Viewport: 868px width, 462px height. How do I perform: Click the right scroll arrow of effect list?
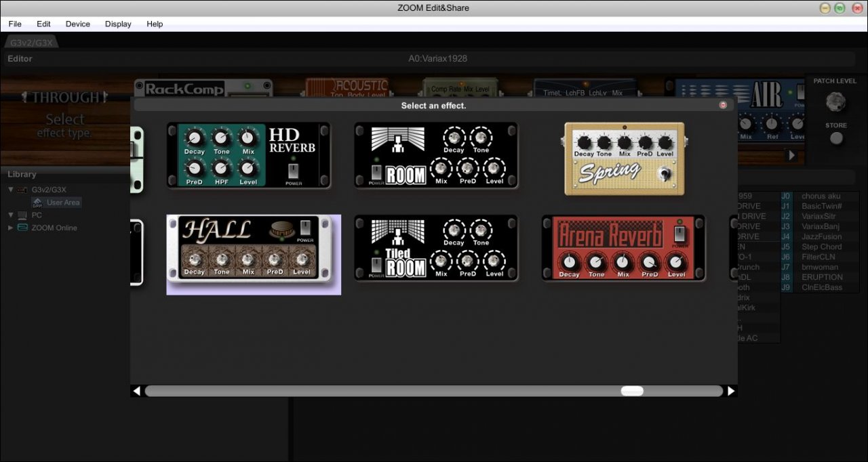pyautogui.click(x=731, y=391)
